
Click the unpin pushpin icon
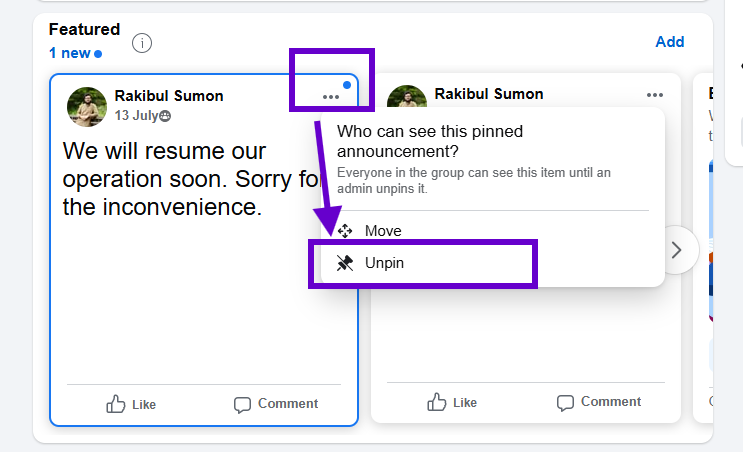(x=345, y=263)
